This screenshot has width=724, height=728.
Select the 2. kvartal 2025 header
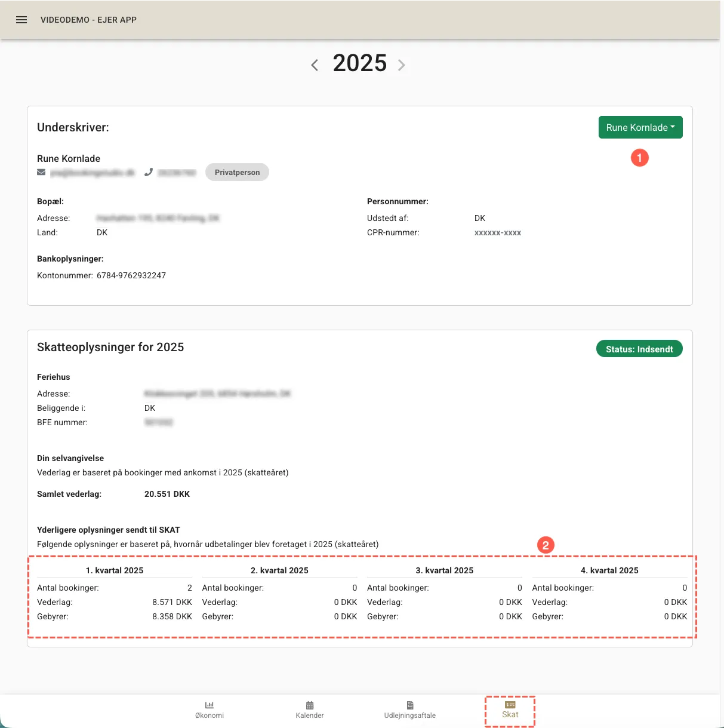[x=279, y=570]
